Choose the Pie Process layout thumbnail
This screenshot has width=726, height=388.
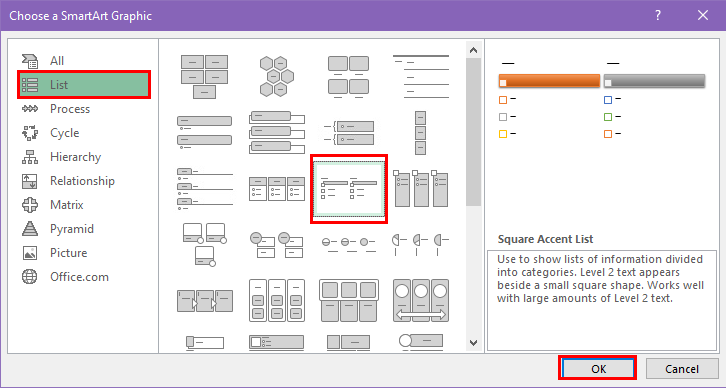click(421, 245)
